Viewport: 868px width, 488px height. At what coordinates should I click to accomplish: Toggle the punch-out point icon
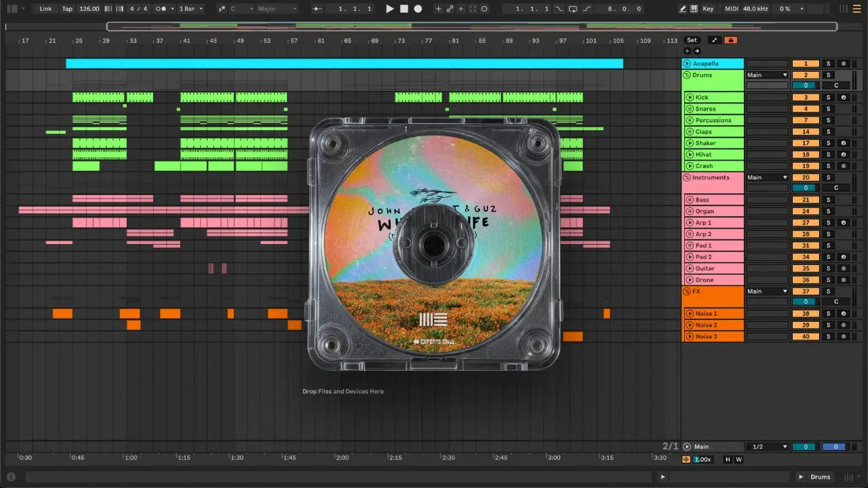point(587,9)
